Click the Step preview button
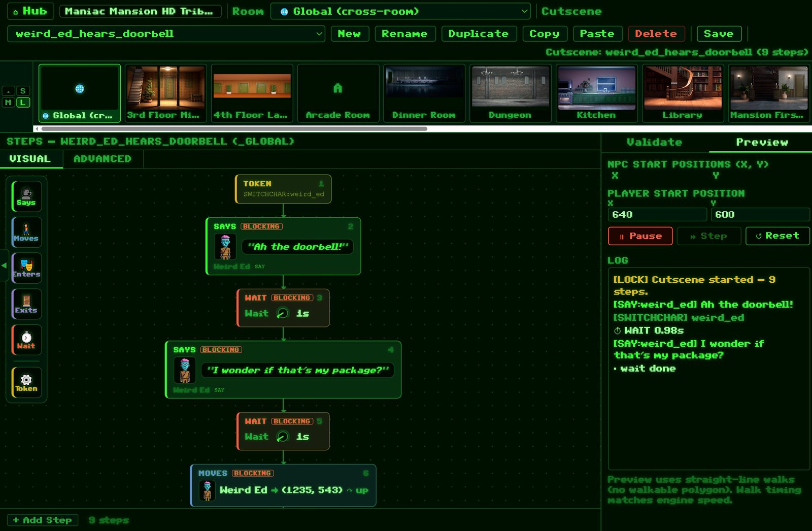 click(709, 236)
